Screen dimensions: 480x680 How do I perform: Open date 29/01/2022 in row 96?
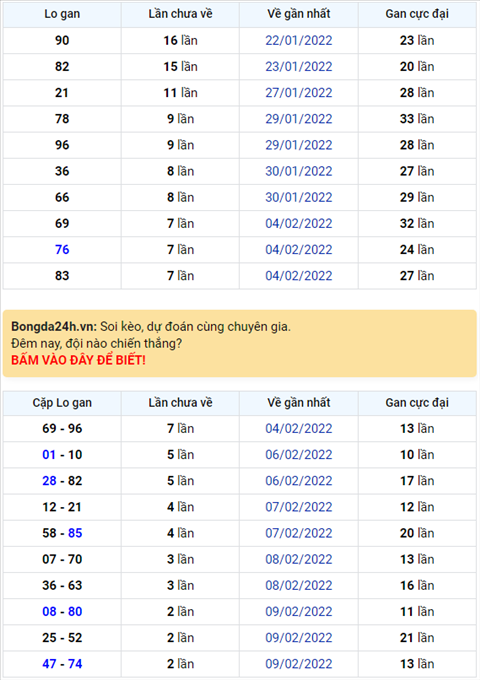pyautogui.click(x=299, y=145)
